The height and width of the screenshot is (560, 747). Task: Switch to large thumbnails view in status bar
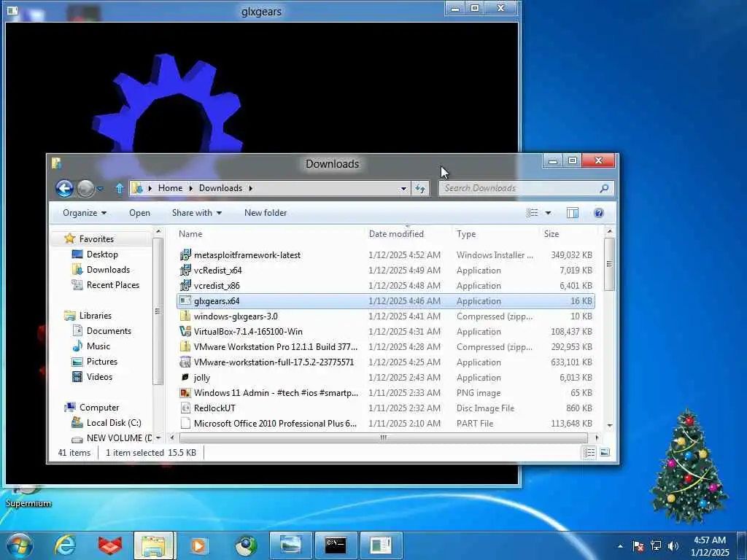[605, 452]
